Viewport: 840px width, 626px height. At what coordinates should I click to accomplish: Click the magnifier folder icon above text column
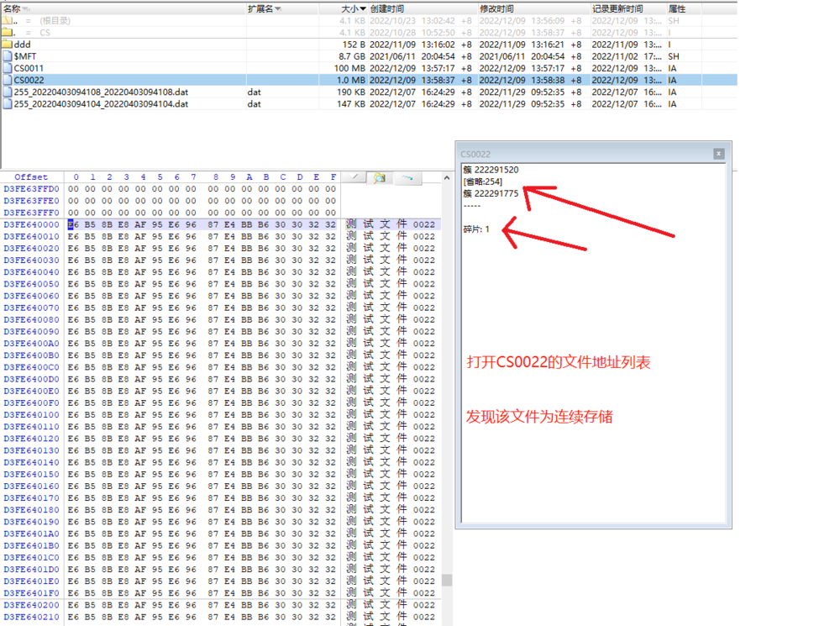coord(380,177)
